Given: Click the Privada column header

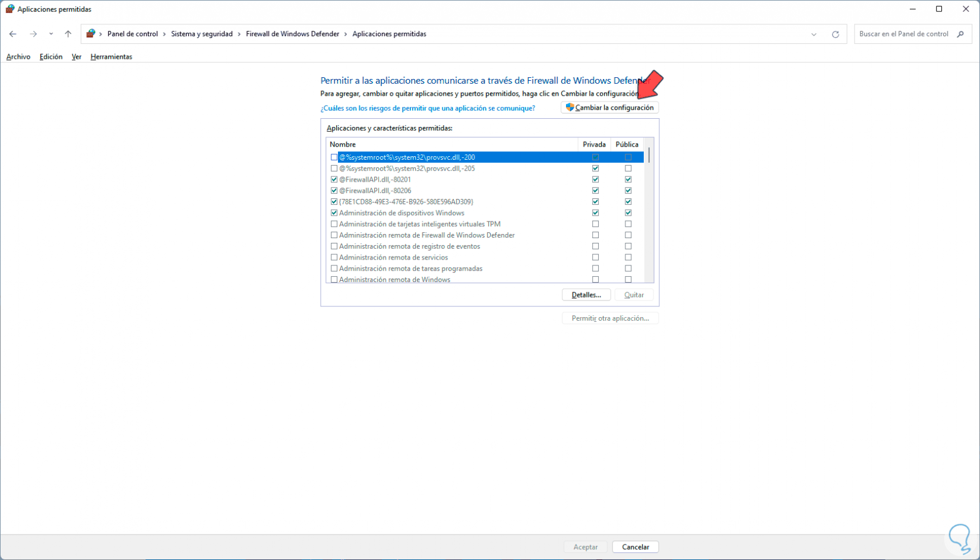Looking at the screenshot, I should coord(594,144).
